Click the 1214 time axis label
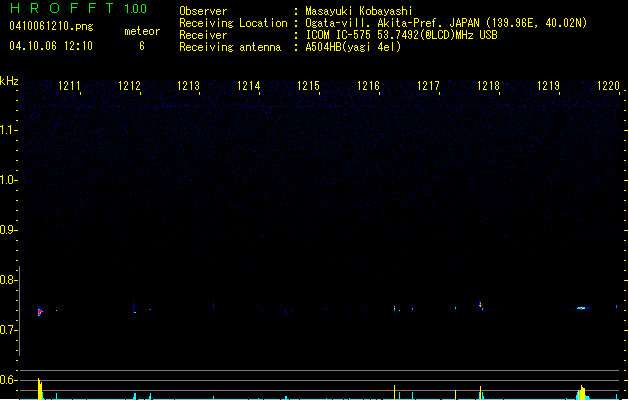This screenshot has width=629, height=400. pos(249,86)
